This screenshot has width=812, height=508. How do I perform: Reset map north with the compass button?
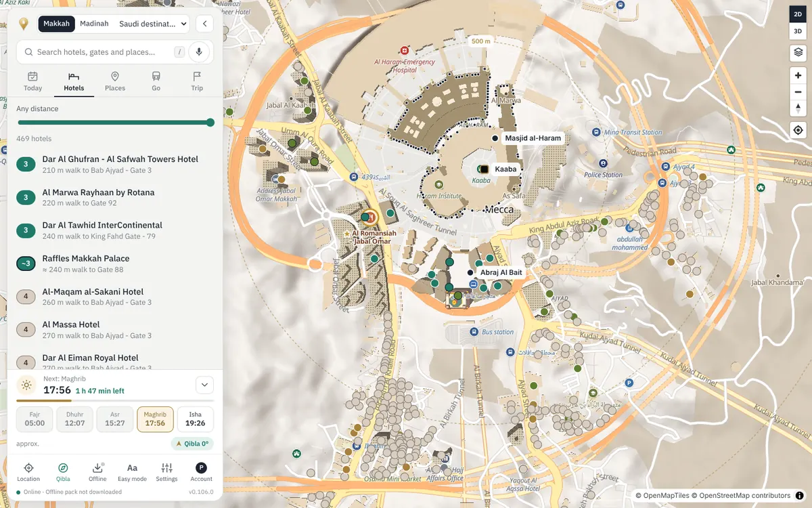point(798,108)
